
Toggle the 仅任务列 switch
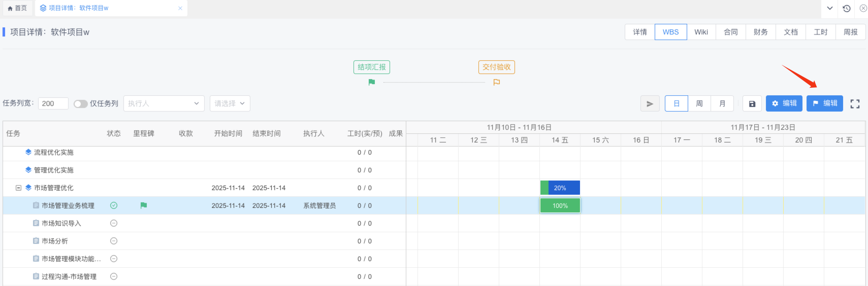click(80, 103)
